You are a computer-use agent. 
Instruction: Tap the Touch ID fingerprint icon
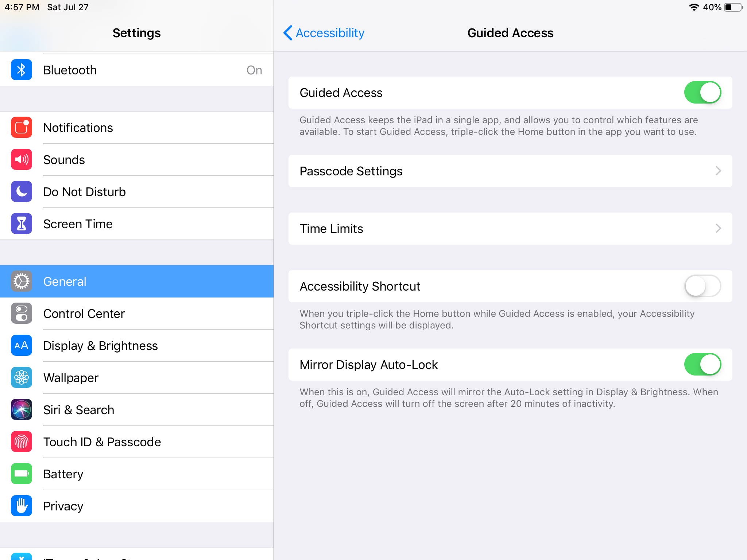tap(22, 442)
